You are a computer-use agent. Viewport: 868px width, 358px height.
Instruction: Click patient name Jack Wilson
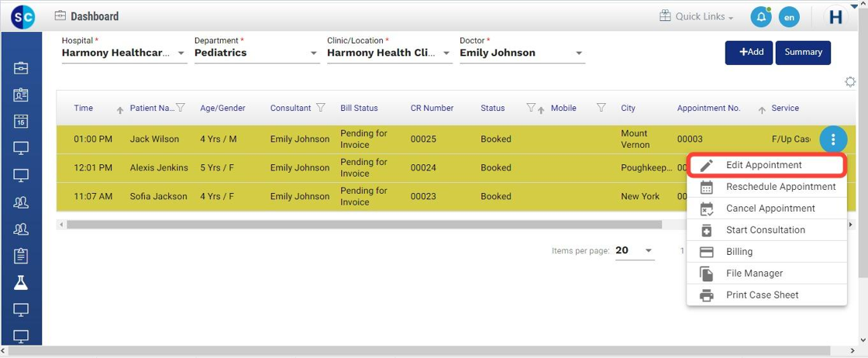tap(154, 139)
